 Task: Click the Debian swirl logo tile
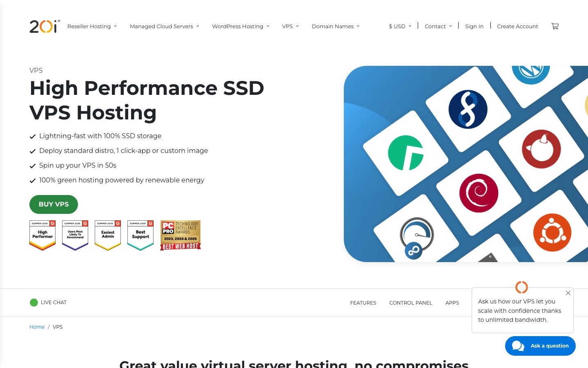[x=479, y=193]
